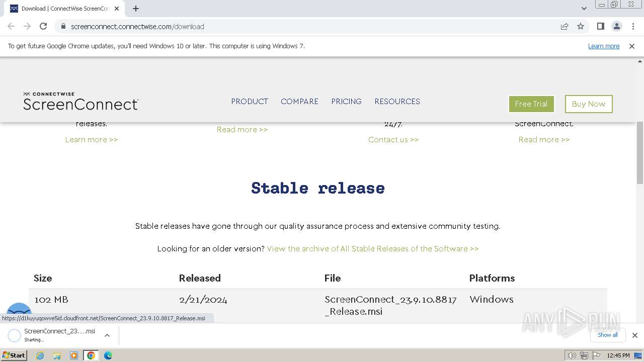Open Learn more about Chrome updates
644x362 pixels.
tap(604, 46)
